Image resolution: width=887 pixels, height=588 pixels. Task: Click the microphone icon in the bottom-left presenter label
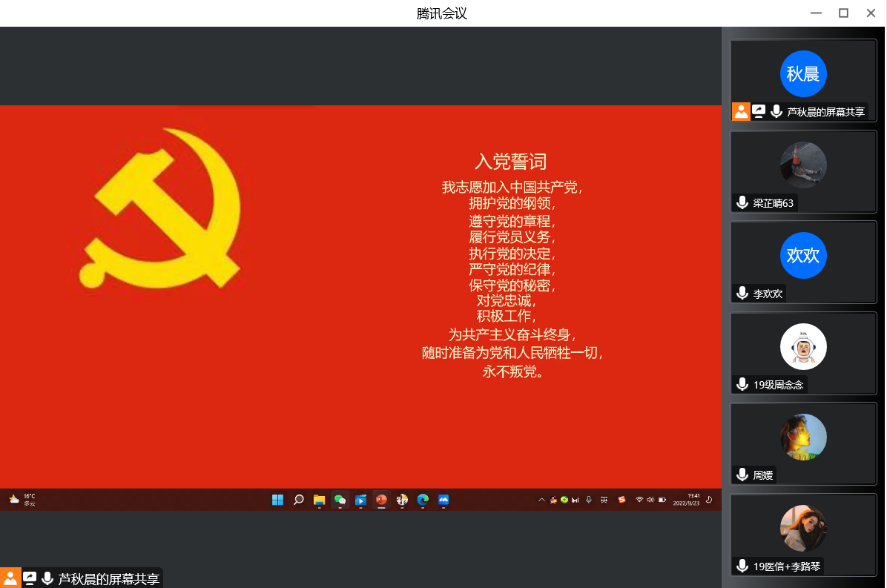pyautogui.click(x=47, y=578)
